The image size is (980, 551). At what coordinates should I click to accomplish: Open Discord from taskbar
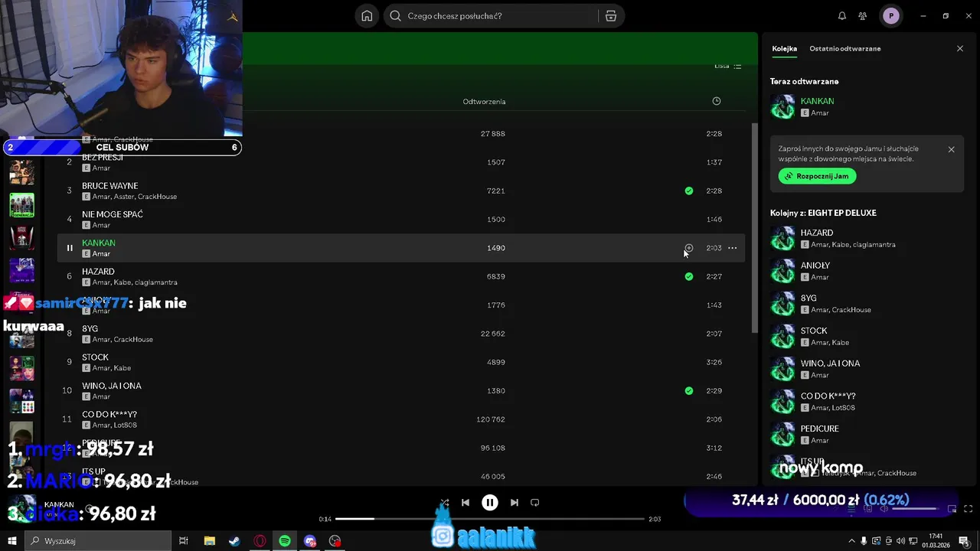(x=309, y=541)
